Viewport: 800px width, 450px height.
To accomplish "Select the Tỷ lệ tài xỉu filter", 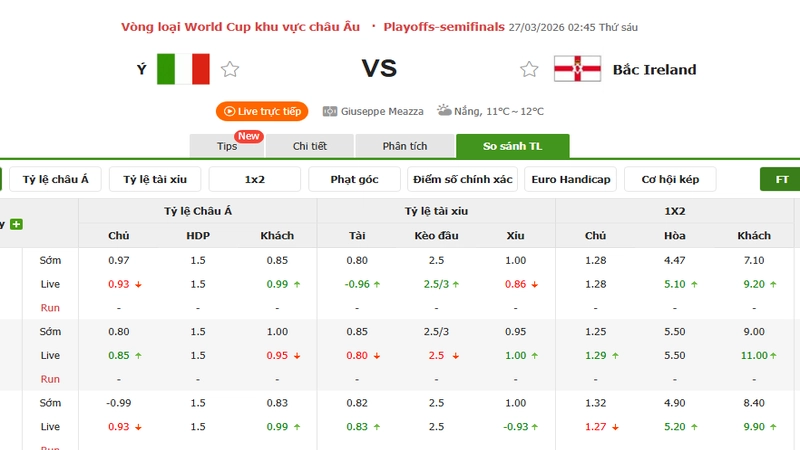I will [x=155, y=179].
